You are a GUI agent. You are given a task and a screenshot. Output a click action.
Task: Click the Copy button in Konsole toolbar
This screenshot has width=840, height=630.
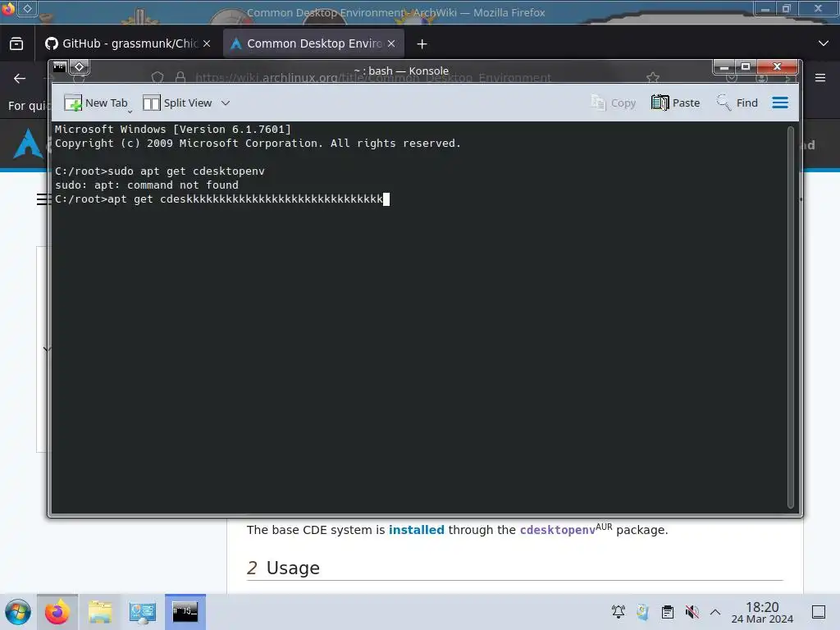point(614,103)
